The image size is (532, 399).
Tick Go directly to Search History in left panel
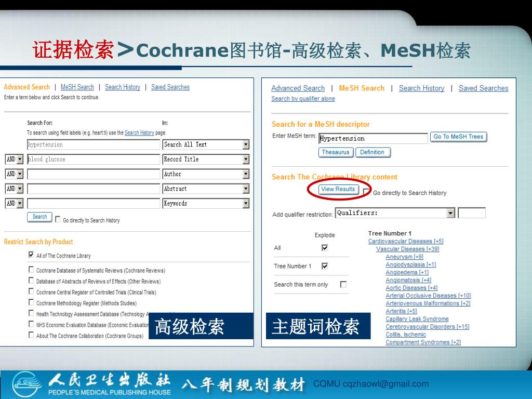(x=58, y=220)
